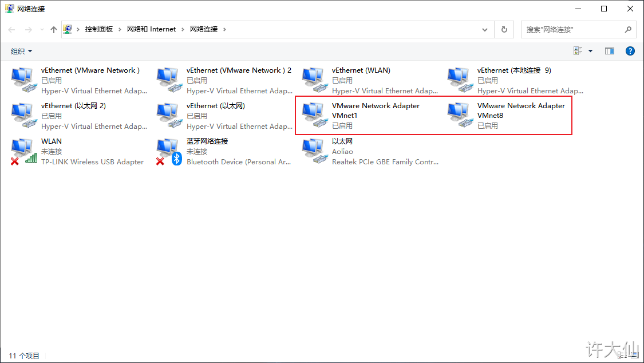This screenshot has height=363, width=644.
Task: Click the 蓝牙网络连接 name label
Action: 207,141
